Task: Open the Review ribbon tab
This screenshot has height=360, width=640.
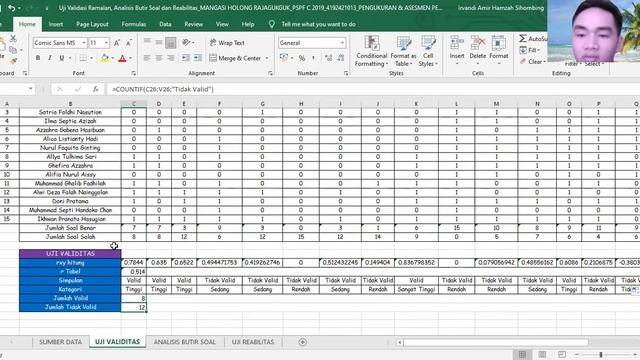Action: click(x=193, y=24)
